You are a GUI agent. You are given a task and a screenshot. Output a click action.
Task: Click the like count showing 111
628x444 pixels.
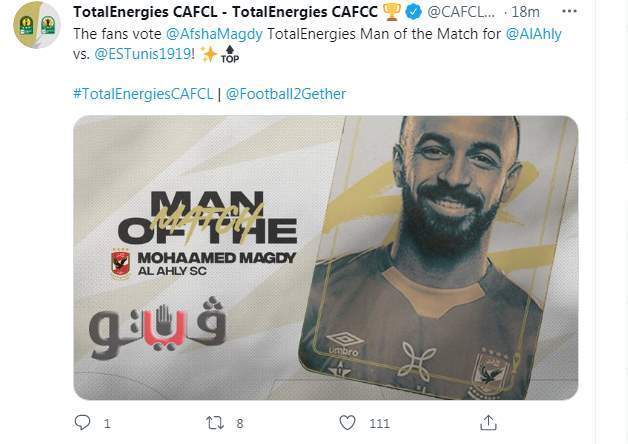pyautogui.click(x=379, y=424)
